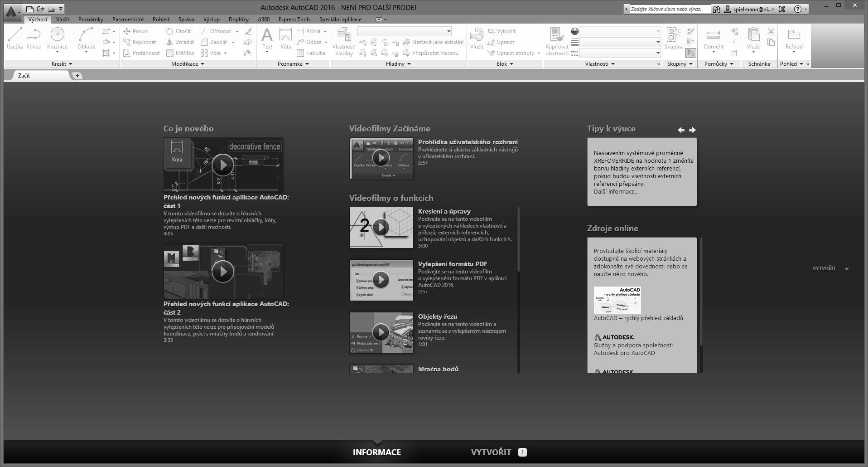Viewport: 868px width, 467px height.
Task: Expand the Vlastnosti panel dropdown
Action: point(600,64)
